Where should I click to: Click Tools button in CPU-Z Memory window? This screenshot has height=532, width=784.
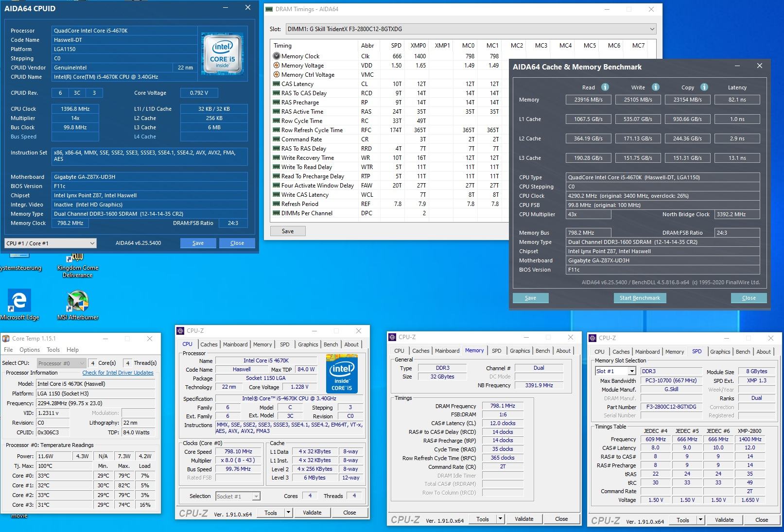pos(483,519)
